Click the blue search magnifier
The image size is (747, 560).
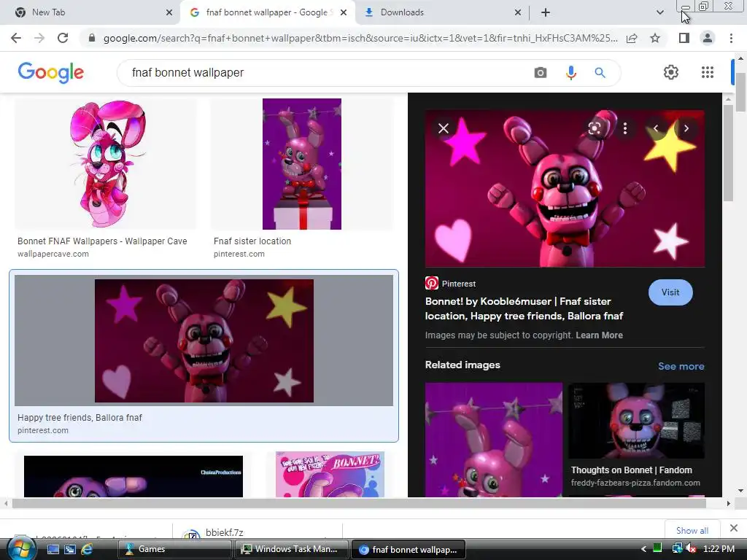[x=600, y=72]
